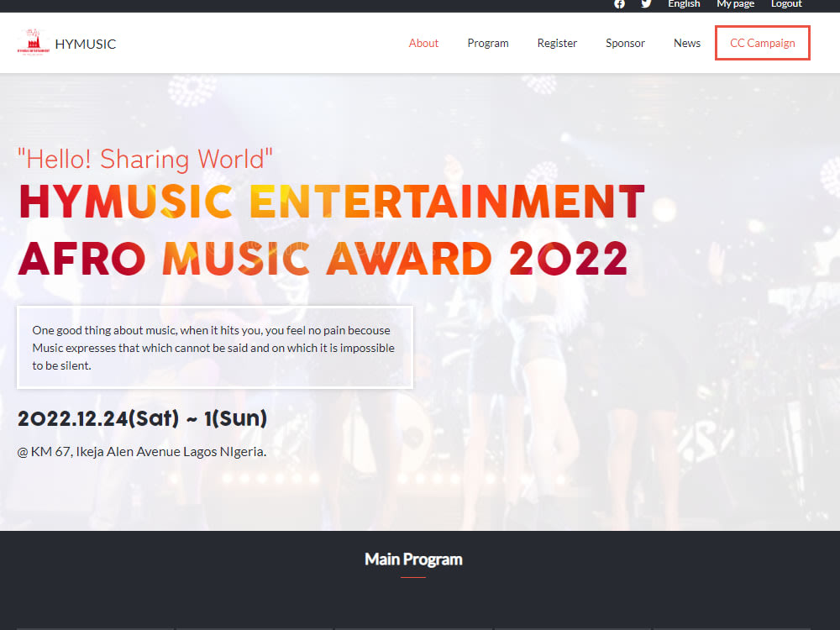Click the event date 2022.12.24(Sat) text
Viewport: 840px width, 630px height.
98,418
